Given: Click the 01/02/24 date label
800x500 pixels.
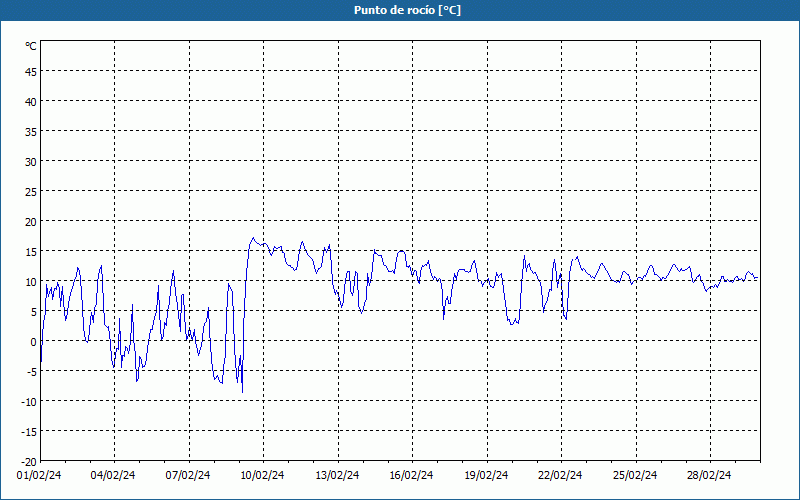Looking at the screenshot, I should pyautogui.click(x=39, y=476).
